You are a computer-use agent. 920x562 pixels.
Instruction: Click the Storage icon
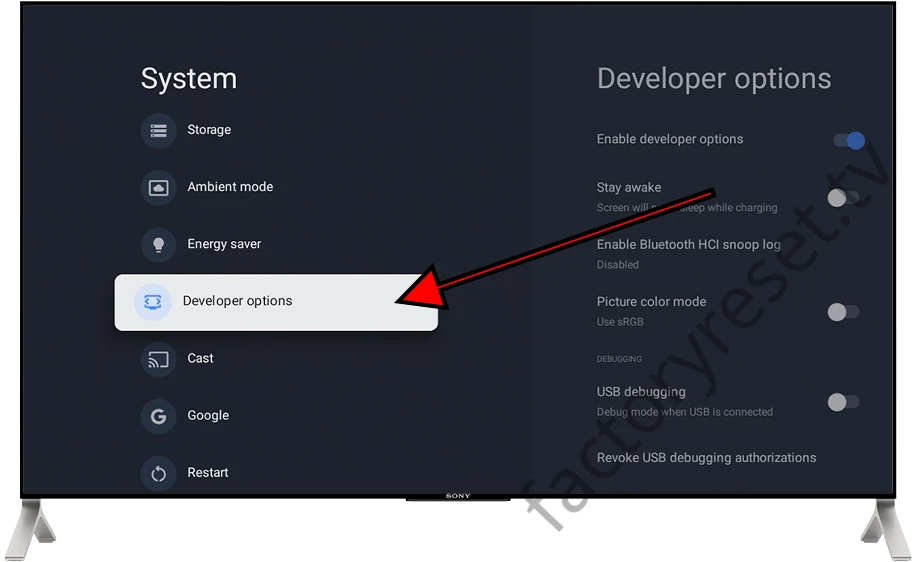158,130
